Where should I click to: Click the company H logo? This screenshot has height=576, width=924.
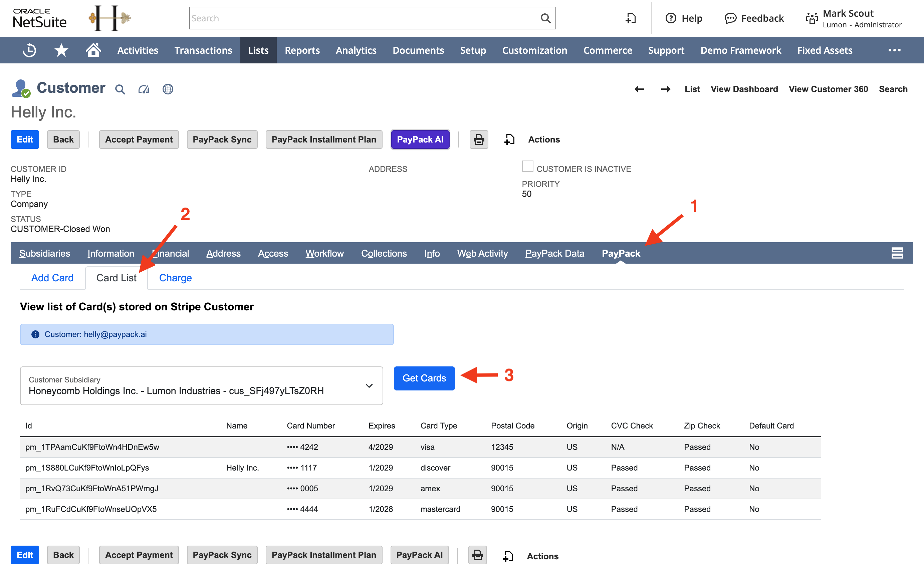110,18
